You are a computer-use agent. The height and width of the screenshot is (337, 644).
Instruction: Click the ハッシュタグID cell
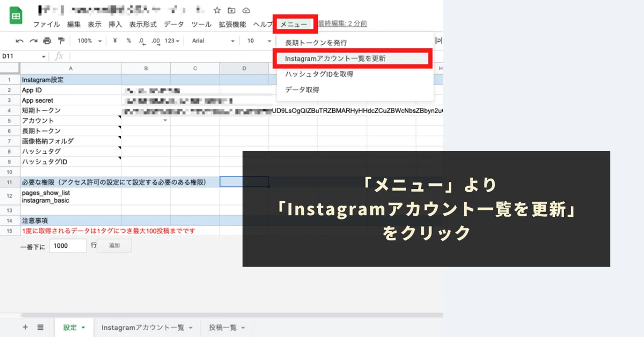pyautogui.click(x=71, y=162)
